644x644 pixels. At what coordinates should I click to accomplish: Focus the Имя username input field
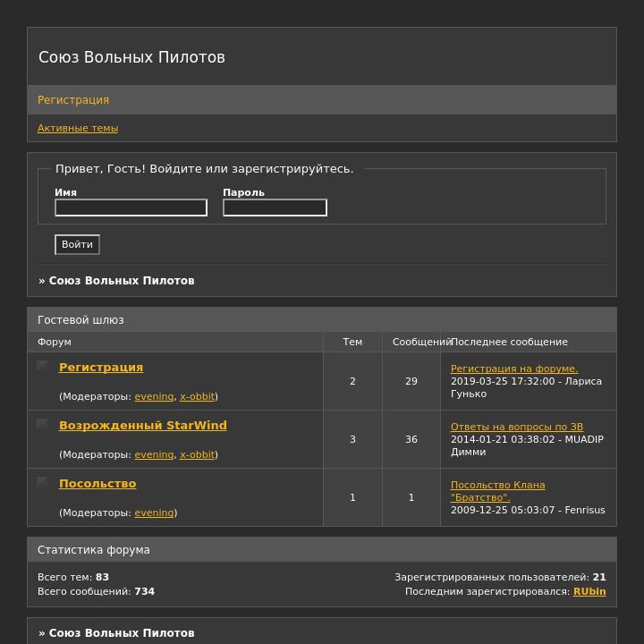[x=131, y=208]
